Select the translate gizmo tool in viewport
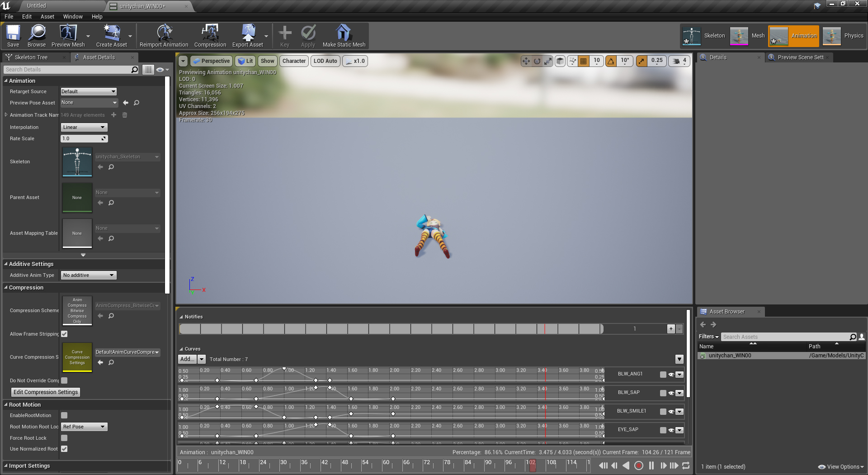The width and height of the screenshot is (868, 475). 526,61
